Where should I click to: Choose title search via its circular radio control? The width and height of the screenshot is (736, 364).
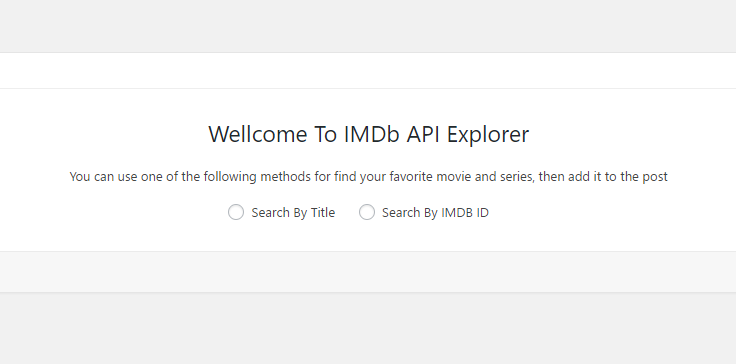236,212
